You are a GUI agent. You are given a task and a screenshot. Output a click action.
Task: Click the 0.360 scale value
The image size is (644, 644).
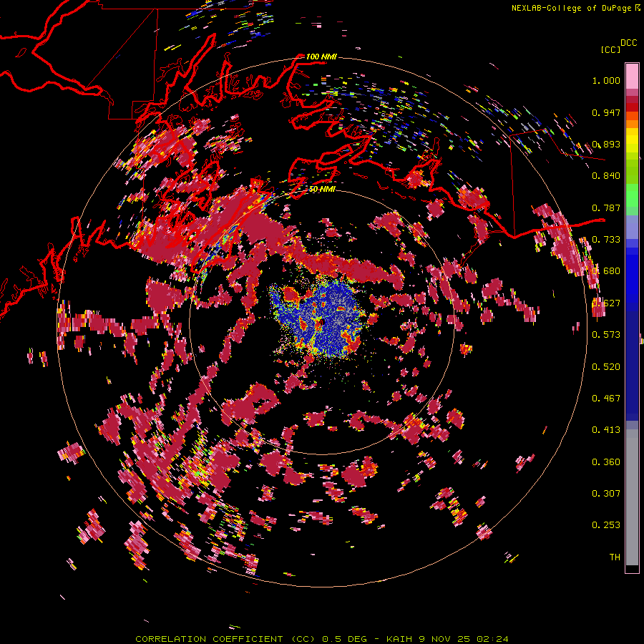606,462
